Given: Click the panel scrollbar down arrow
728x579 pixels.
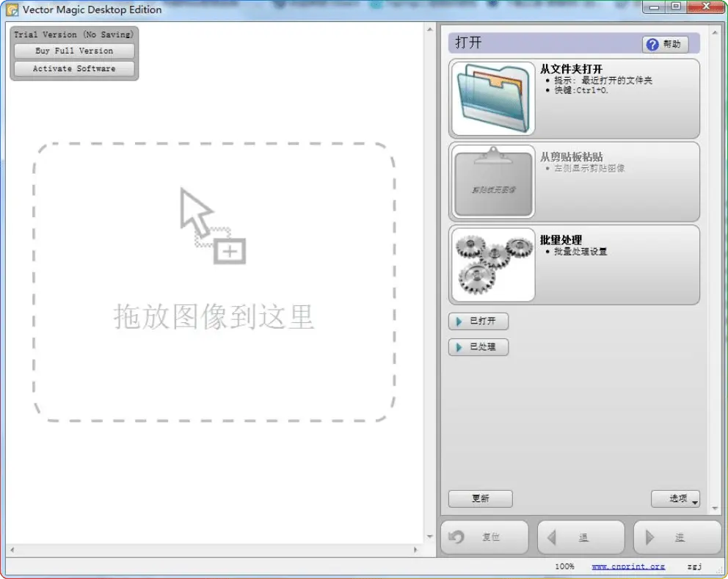Looking at the screenshot, I should tap(716, 508).
